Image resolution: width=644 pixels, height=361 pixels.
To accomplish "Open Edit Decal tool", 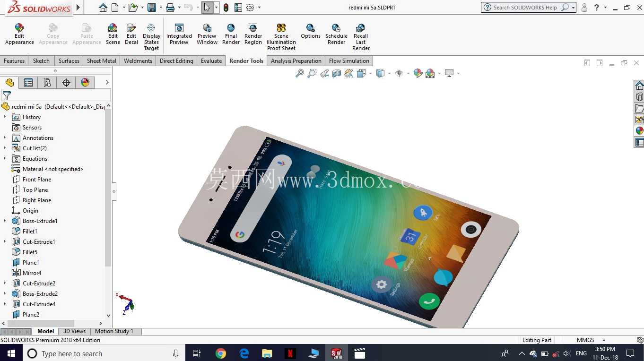I will click(131, 34).
